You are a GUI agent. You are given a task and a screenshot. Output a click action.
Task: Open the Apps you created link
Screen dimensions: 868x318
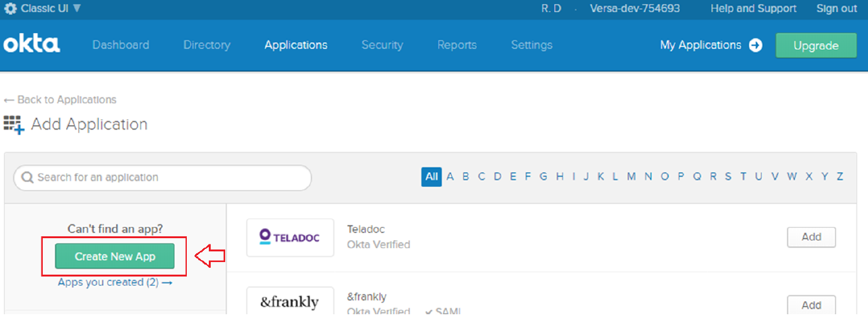pos(114,282)
